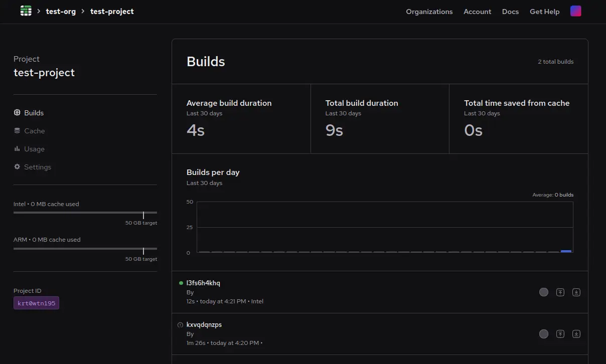Click the Usage bar-chart icon
Image resolution: width=606 pixels, height=364 pixels.
17,149
